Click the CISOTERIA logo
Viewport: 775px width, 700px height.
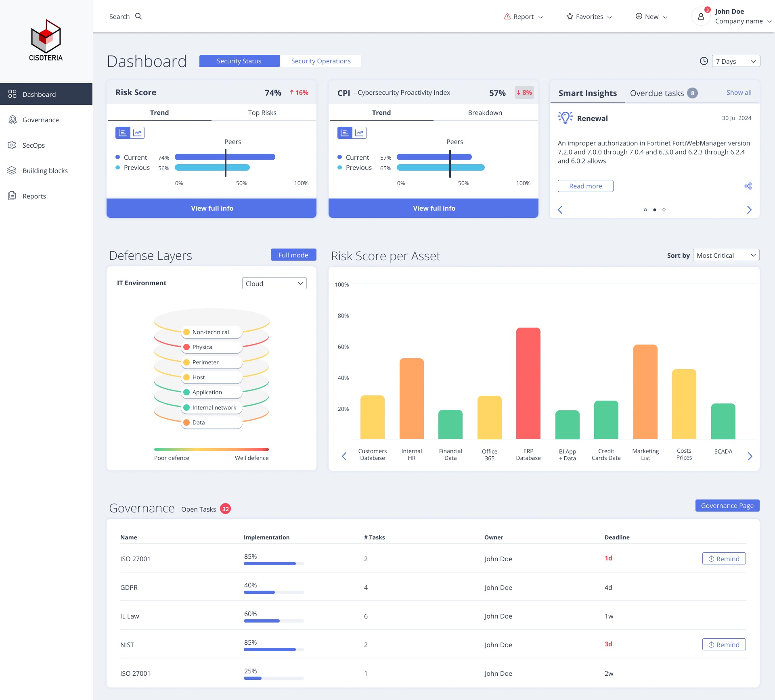pos(46,40)
